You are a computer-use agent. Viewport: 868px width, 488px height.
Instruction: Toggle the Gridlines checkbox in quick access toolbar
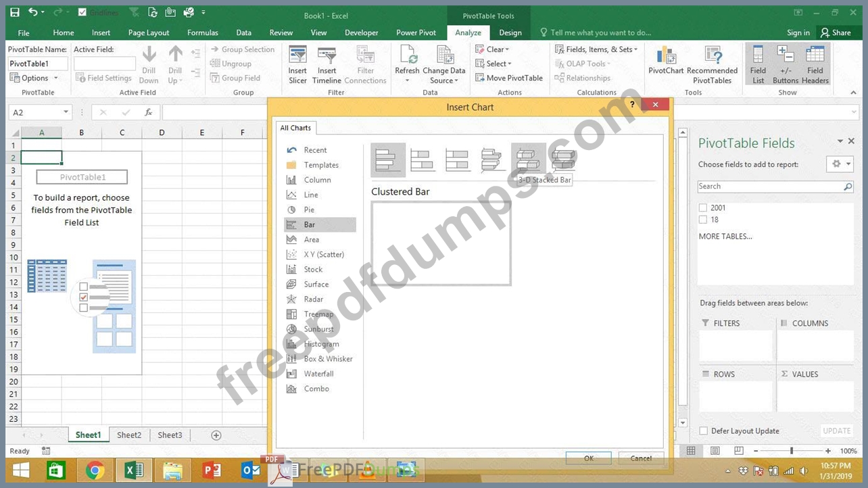pos(82,12)
